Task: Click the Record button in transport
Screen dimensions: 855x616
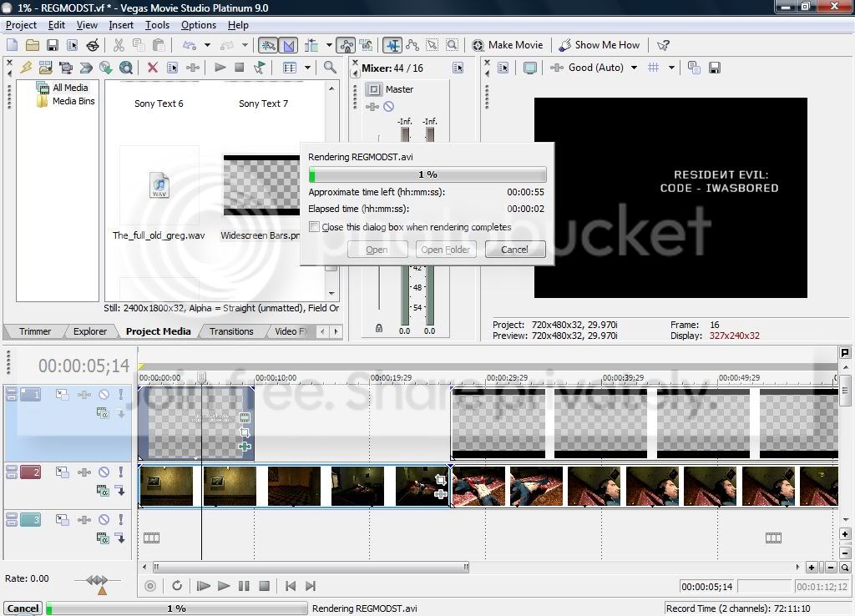Action: coord(150,586)
